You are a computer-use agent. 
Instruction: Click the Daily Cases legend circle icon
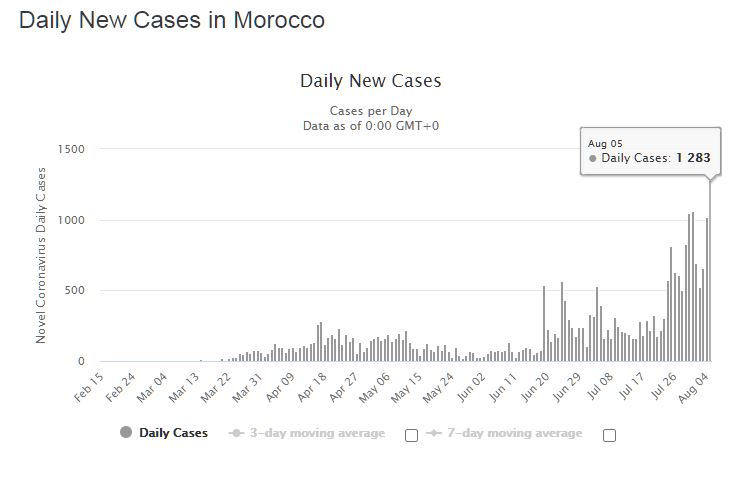[126, 433]
